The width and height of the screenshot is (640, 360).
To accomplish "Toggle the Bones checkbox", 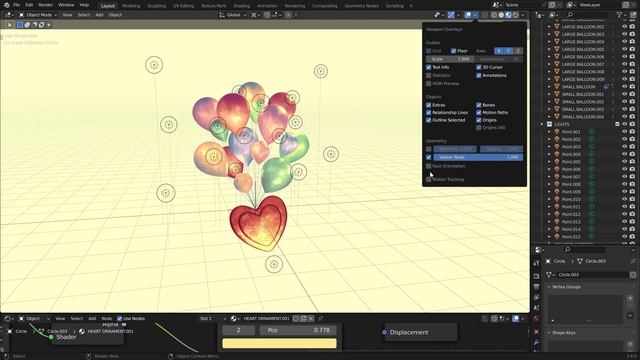I will 479,105.
